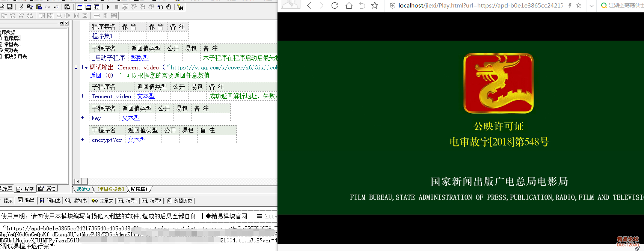Click the align-left form layout icon
The height and width of the screenshot is (251, 644).
4,15
